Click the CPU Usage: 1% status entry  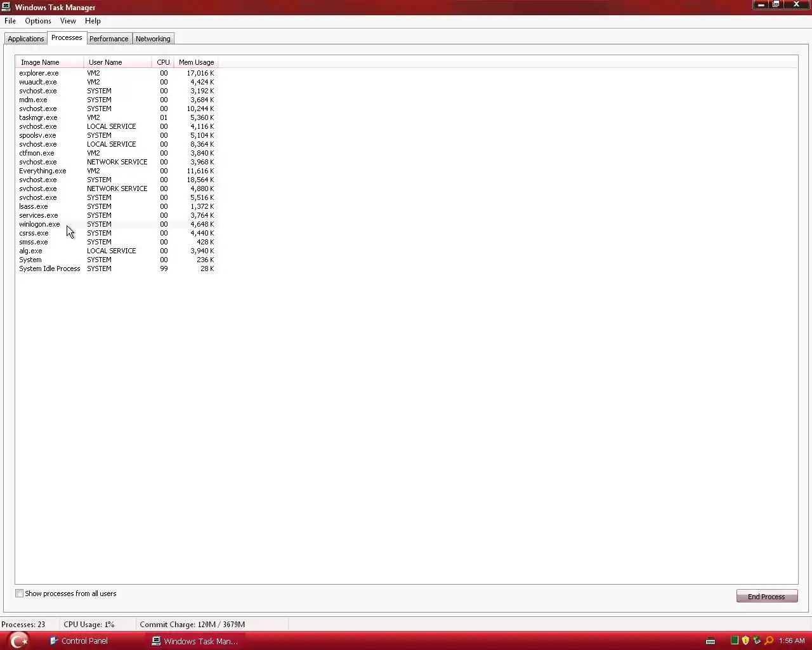(89, 625)
